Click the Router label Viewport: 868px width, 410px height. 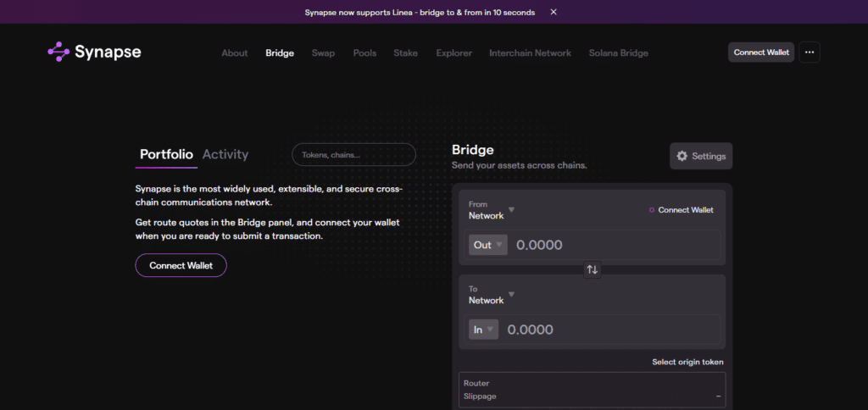476,383
